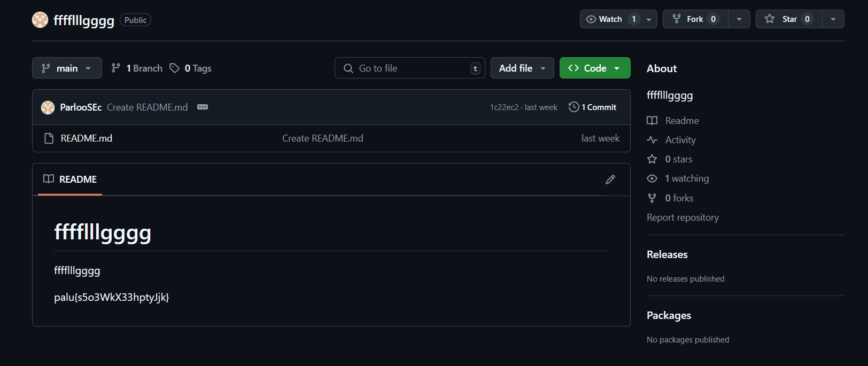Click the repository owner avatar in header
Screen dimensions: 868x366
point(40,20)
